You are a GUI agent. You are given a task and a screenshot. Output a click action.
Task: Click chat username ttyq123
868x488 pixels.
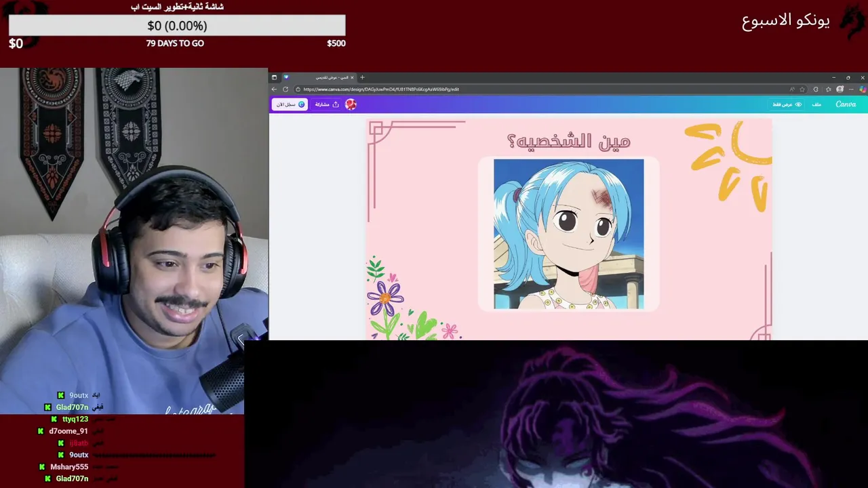click(75, 420)
